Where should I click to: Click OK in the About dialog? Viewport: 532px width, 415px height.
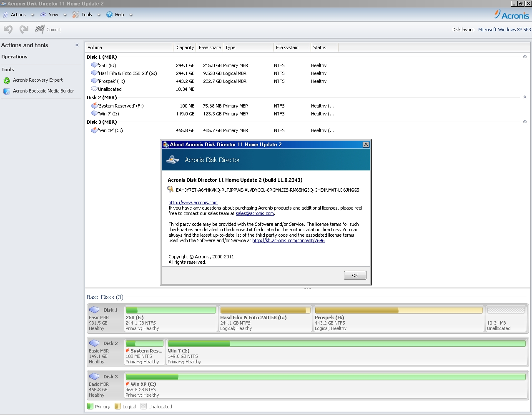point(355,275)
